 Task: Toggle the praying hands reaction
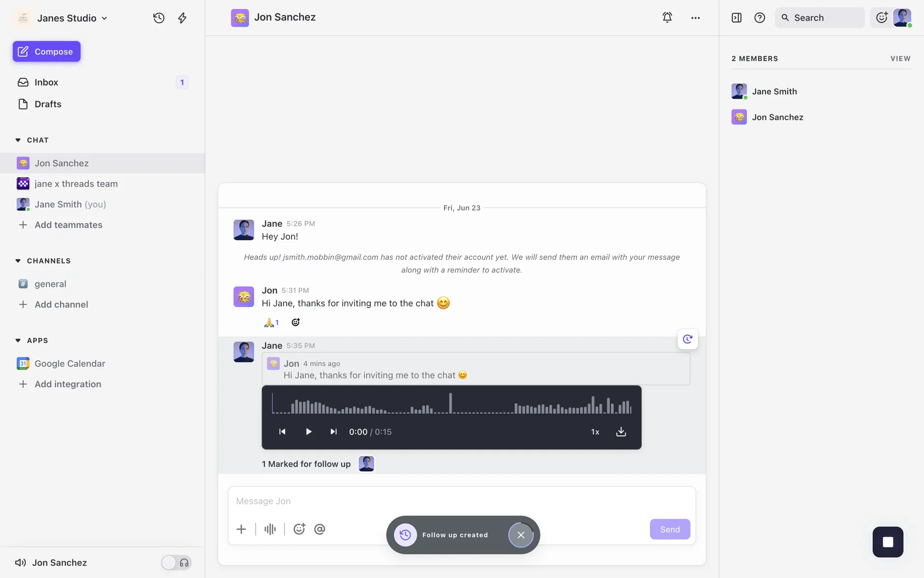pos(271,322)
